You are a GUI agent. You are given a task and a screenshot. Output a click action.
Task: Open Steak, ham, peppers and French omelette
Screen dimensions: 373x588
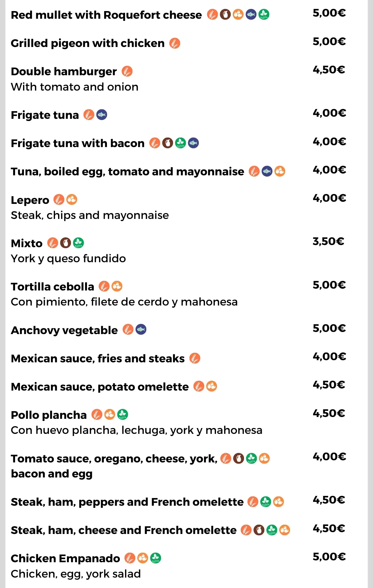[127, 502]
